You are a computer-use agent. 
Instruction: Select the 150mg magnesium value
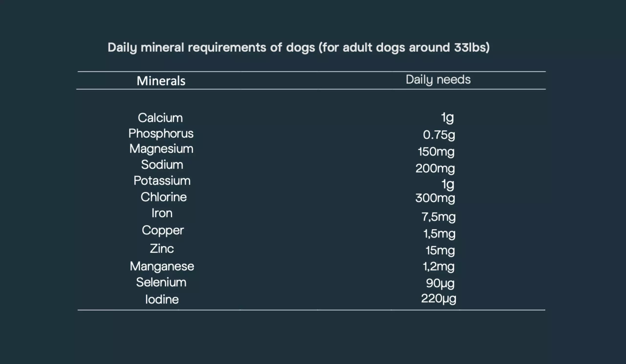[436, 152]
